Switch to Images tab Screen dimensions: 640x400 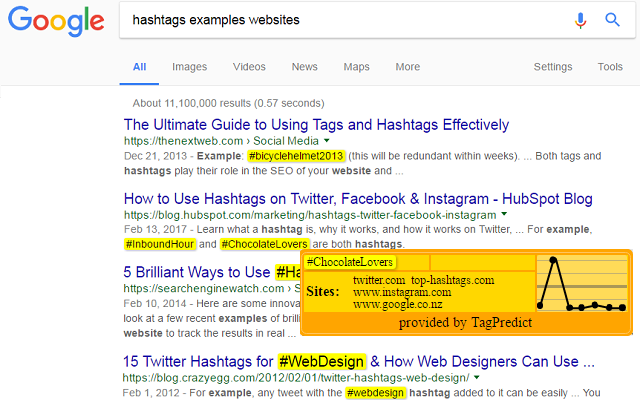point(189,67)
